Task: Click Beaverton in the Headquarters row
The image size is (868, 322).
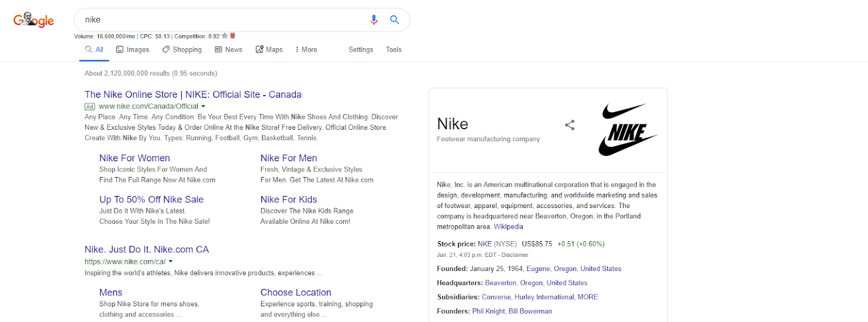Action: pos(501,283)
